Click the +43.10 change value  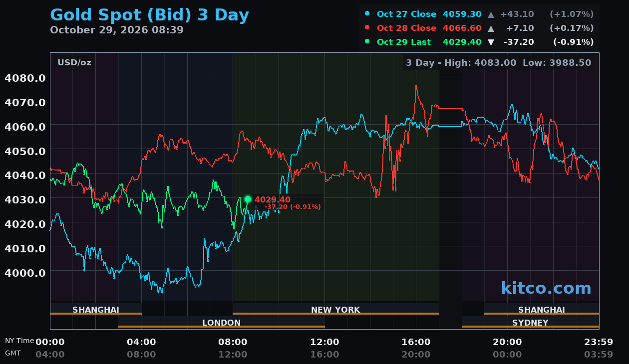(x=517, y=14)
